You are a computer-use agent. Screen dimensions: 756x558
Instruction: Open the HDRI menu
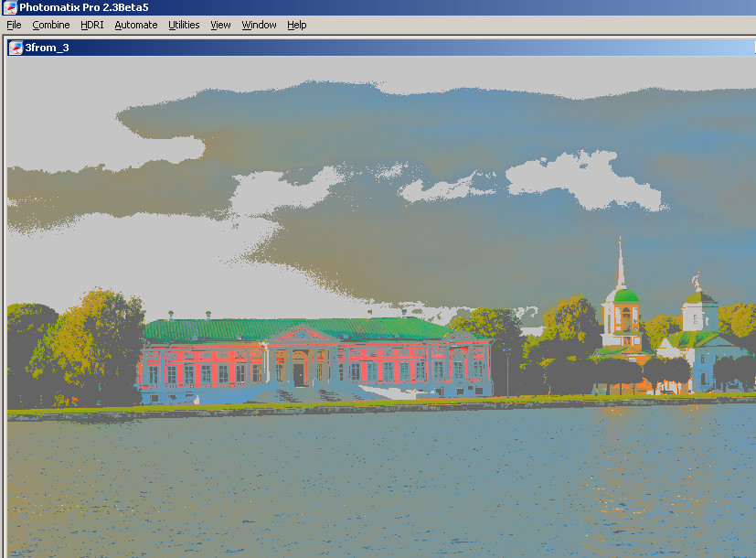92,25
